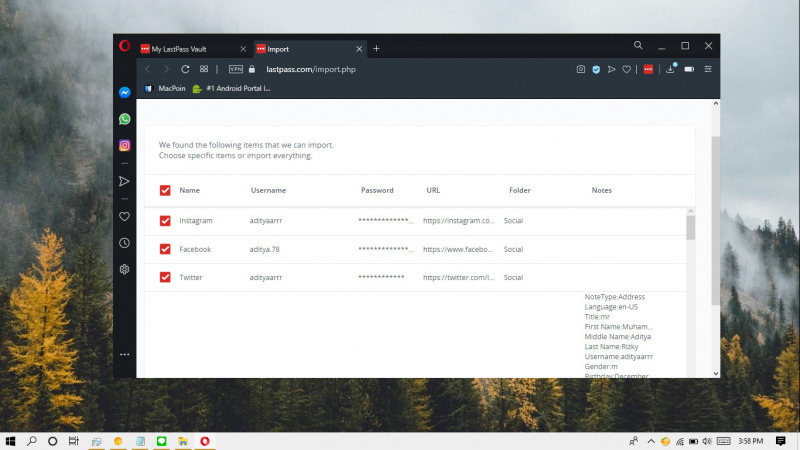This screenshot has height=450, width=800.
Task: Toggle the select-all checkbox by Name
Action: [x=165, y=190]
